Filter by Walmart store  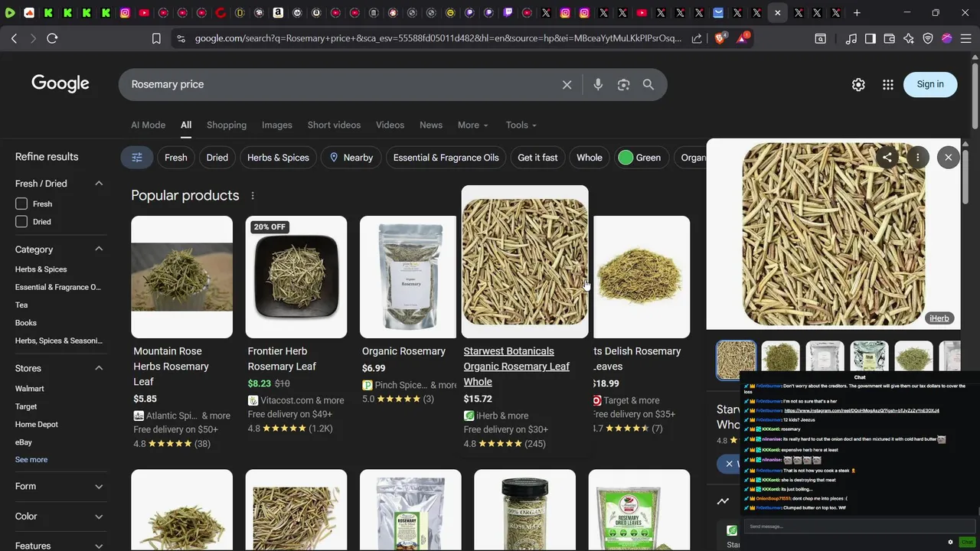pos(30,389)
